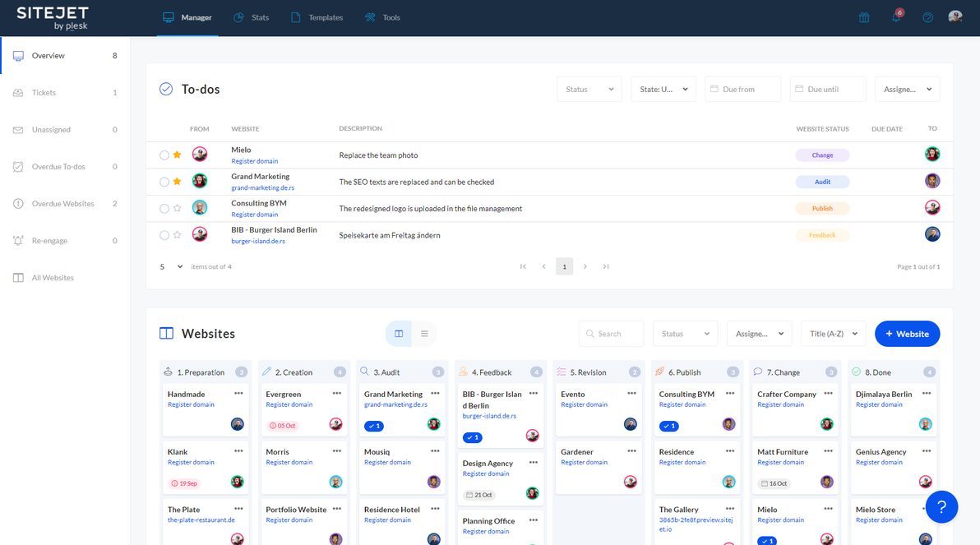Open the user profile avatar menu
The image size is (980, 545).
click(x=955, y=16)
